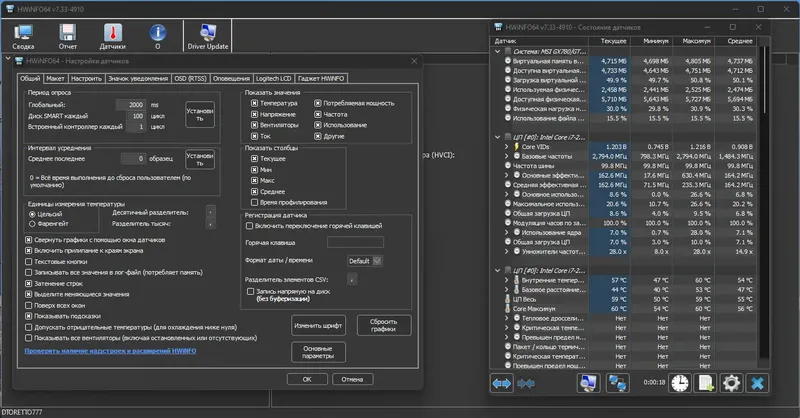Uncheck the Температура show values checkbox

[254, 103]
